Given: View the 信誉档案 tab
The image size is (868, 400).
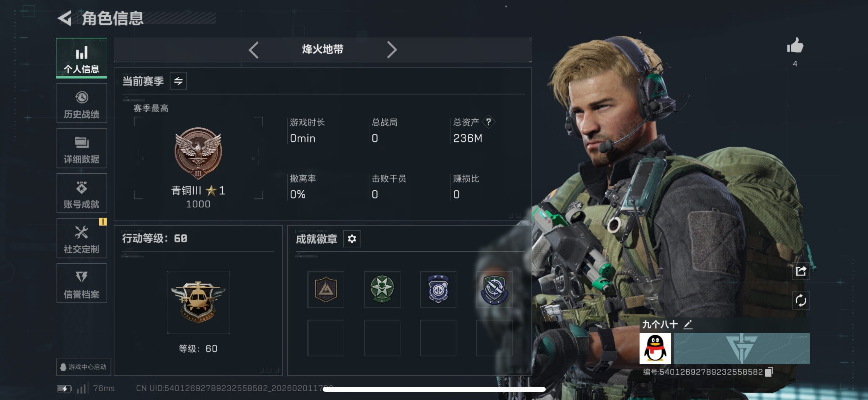Looking at the screenshot, I should tap(82, 283).
